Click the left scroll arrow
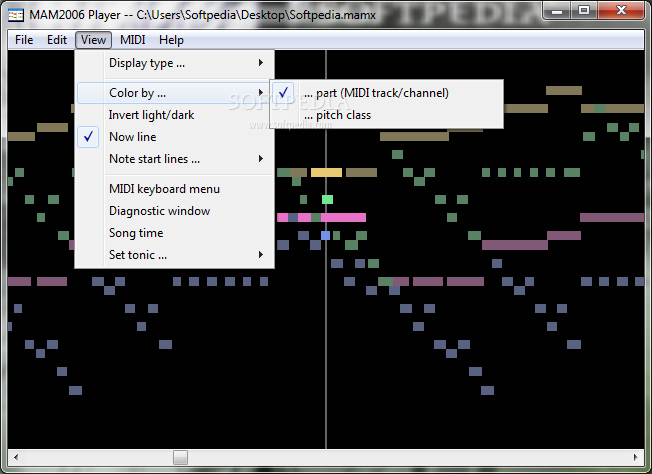This screenshot has height=474, width=652. point(16,457)
